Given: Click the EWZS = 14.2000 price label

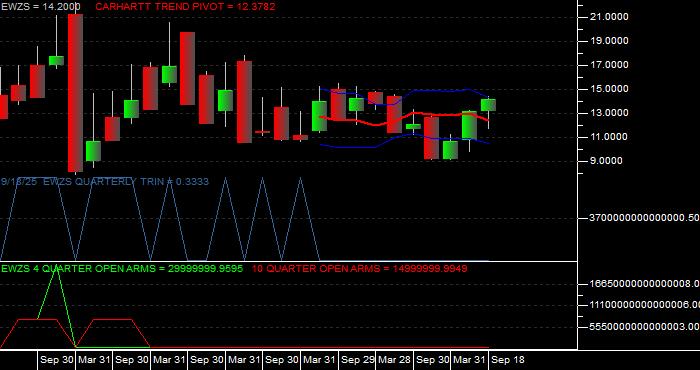Looking at the screenshot, I should pyautogui.click(x=40, y=6).
